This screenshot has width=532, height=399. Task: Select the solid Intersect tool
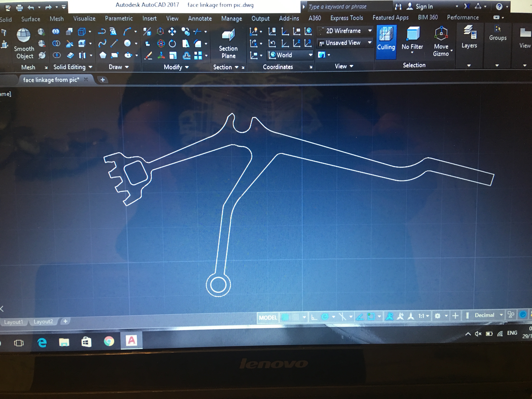[56, 55]
